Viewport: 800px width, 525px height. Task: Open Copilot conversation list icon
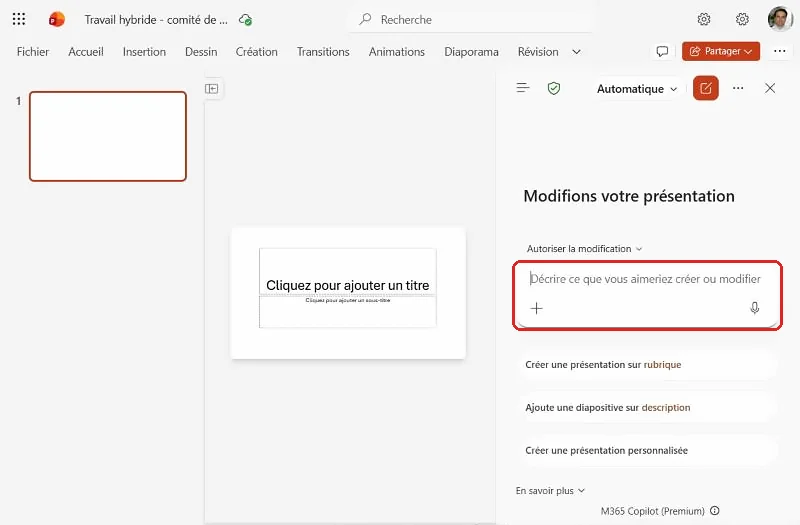click(x=523, y=88)
